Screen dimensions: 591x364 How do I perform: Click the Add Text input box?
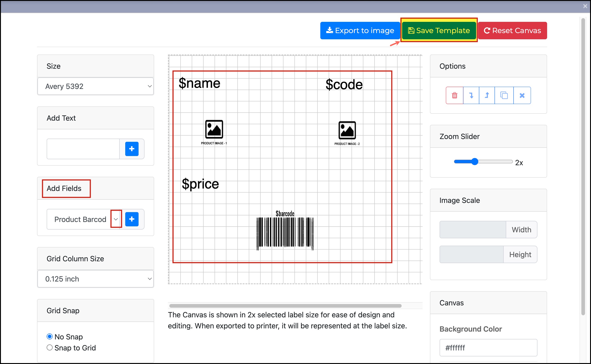coord(83,149)
